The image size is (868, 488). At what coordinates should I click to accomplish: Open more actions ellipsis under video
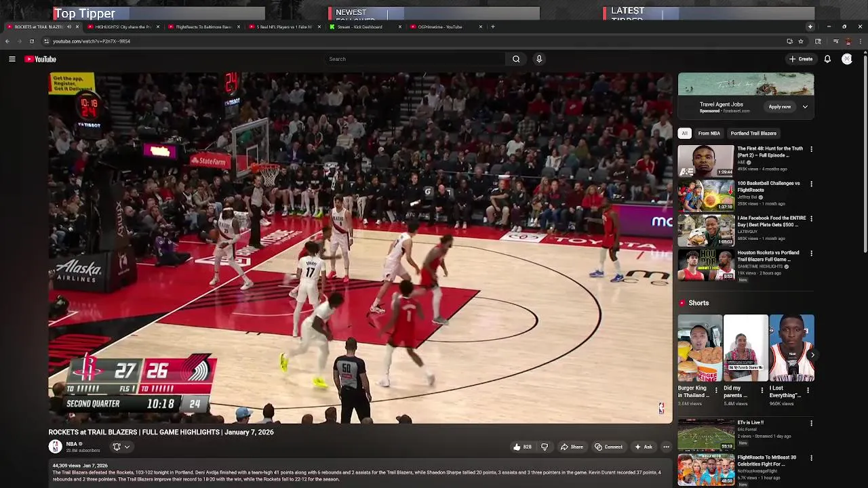click(x=666, y=447)
